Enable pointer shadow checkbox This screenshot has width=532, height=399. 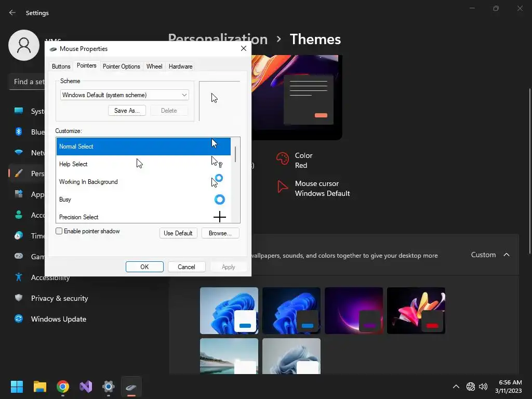(59, 231)
